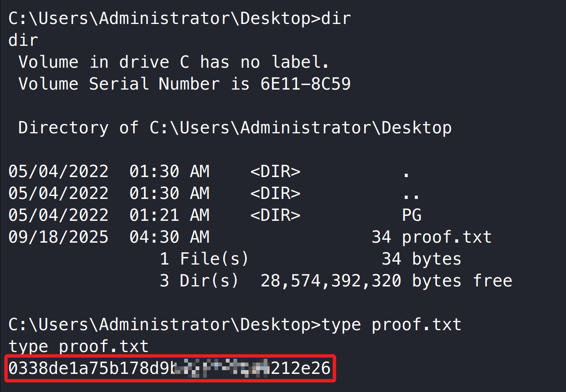The image size is (566, 392).
Task: Click the echoed "type proof.txt" line
Action: tap(78, 347)
